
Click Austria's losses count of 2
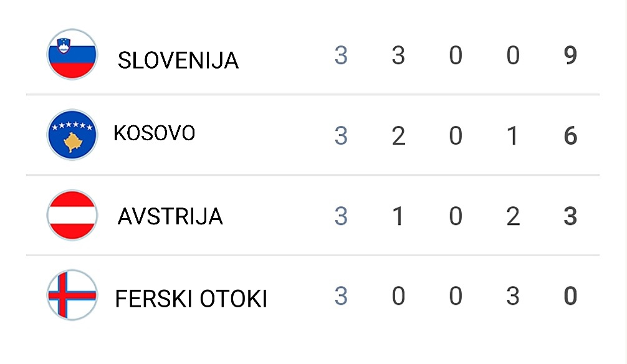coord(513,216)
